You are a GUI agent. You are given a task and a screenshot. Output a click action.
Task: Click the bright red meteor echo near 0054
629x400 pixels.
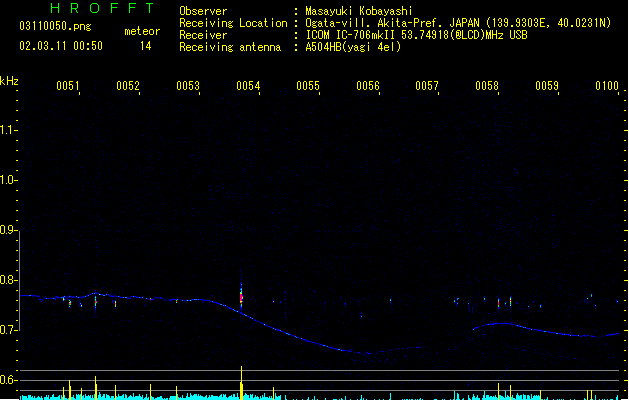241,298
